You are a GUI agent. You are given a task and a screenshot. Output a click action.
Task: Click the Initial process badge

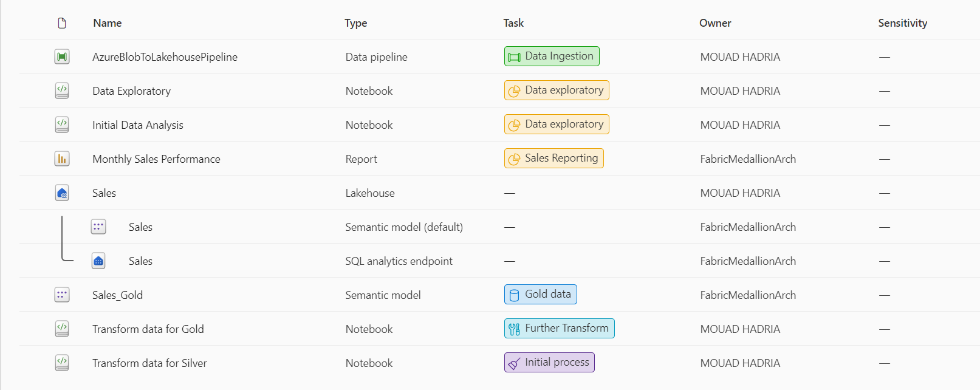(549, 362)
